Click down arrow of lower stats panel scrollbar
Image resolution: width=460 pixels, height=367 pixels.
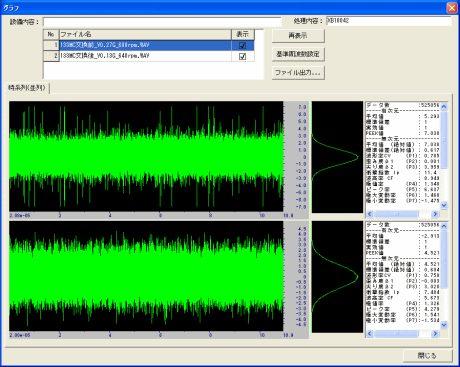[444, 325]
